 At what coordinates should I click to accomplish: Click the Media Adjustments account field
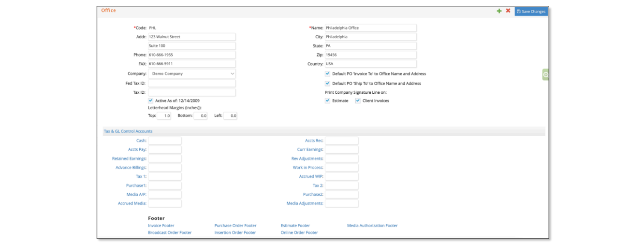[x=341, y=203]
